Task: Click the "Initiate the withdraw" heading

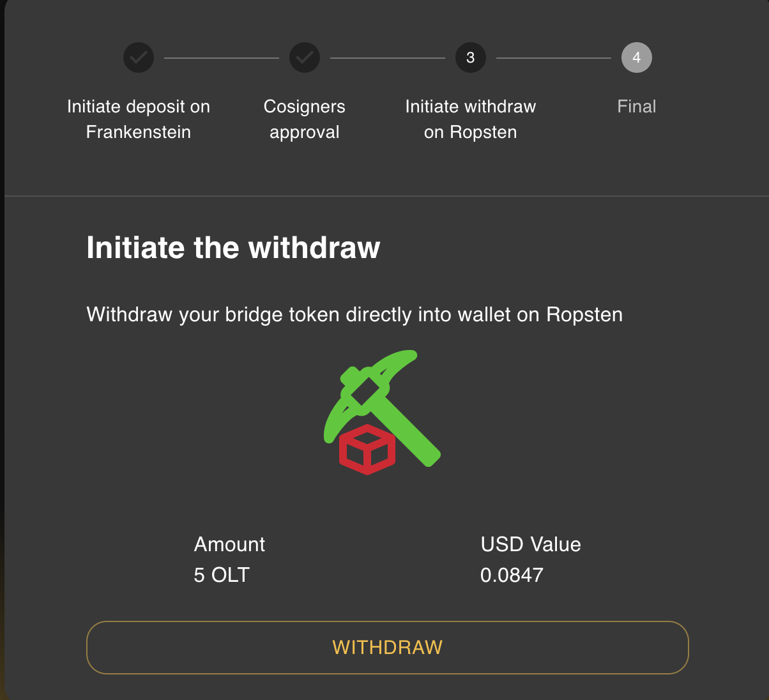Action: point(233,248)
